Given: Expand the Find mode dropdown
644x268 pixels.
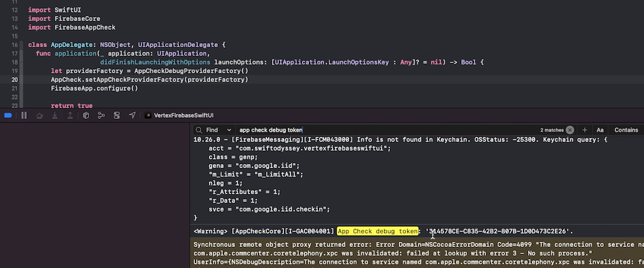Looking at the screenshot, I should [229, 130].
